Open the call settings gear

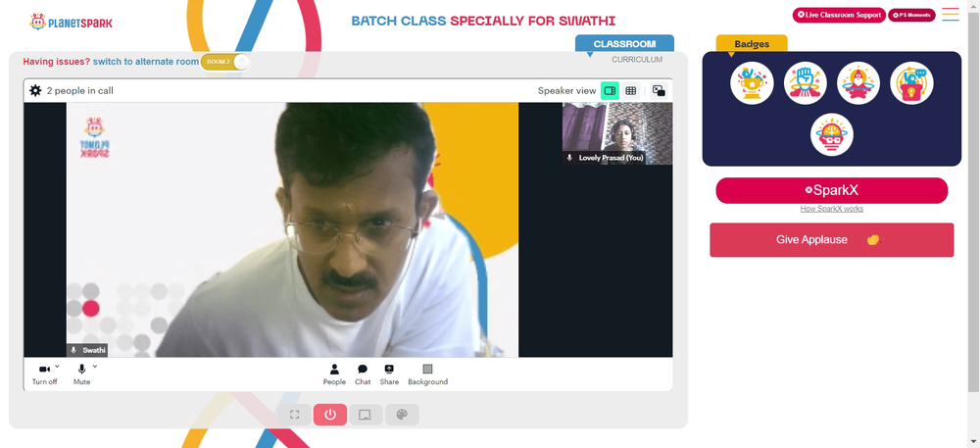pyautogui.click(x=35, y=90)
